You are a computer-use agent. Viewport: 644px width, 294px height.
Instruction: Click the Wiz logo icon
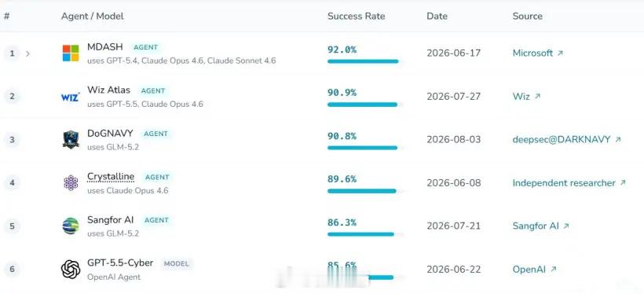click(70, 97)
